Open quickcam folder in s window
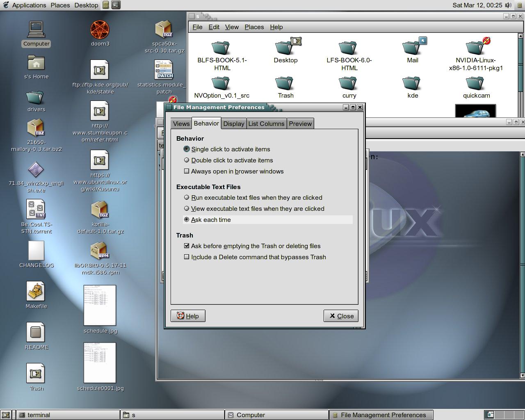 tap(476, 83)
